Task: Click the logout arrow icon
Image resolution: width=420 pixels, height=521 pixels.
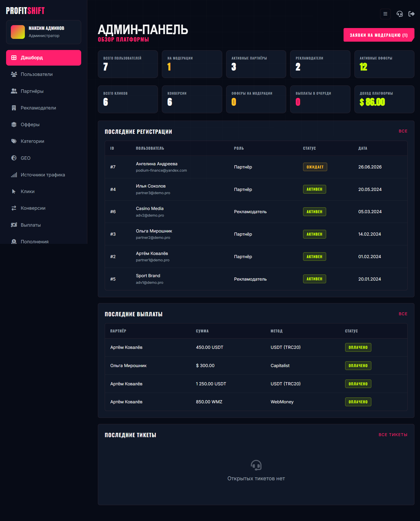Action: point(412,14)
